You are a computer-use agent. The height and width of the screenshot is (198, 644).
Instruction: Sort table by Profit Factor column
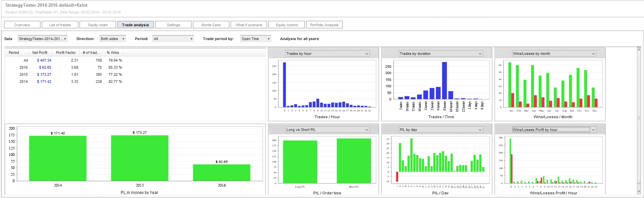[66, 53]
